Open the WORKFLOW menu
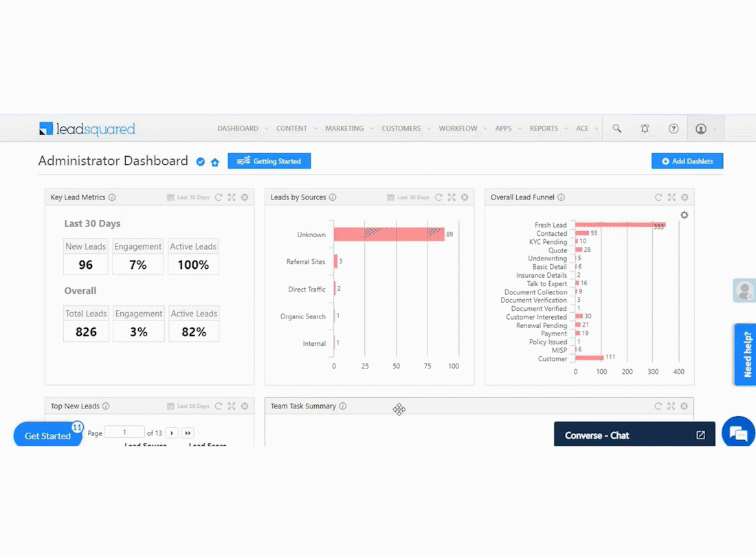Image resolution: width=756 pixels, height=557 pixels. pos(458,129)
